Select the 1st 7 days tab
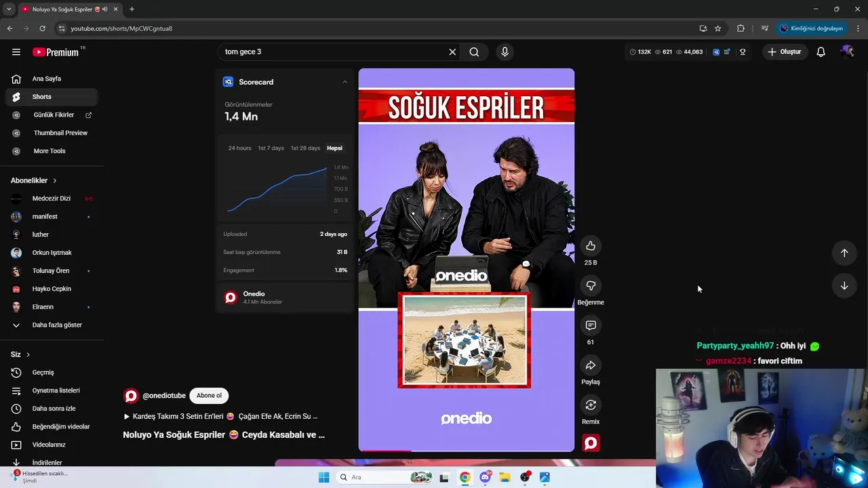This screenshot has height=488, width=868. [x=271, y=148]
